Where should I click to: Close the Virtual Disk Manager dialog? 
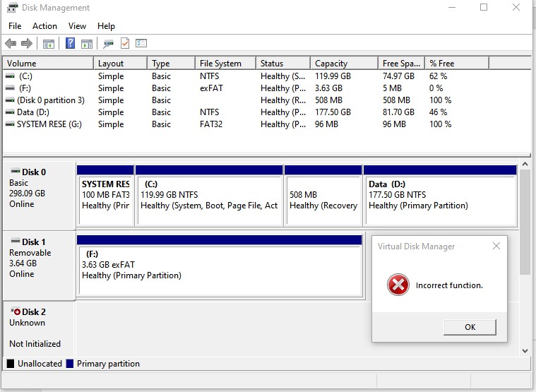click(x=496, y=246)
